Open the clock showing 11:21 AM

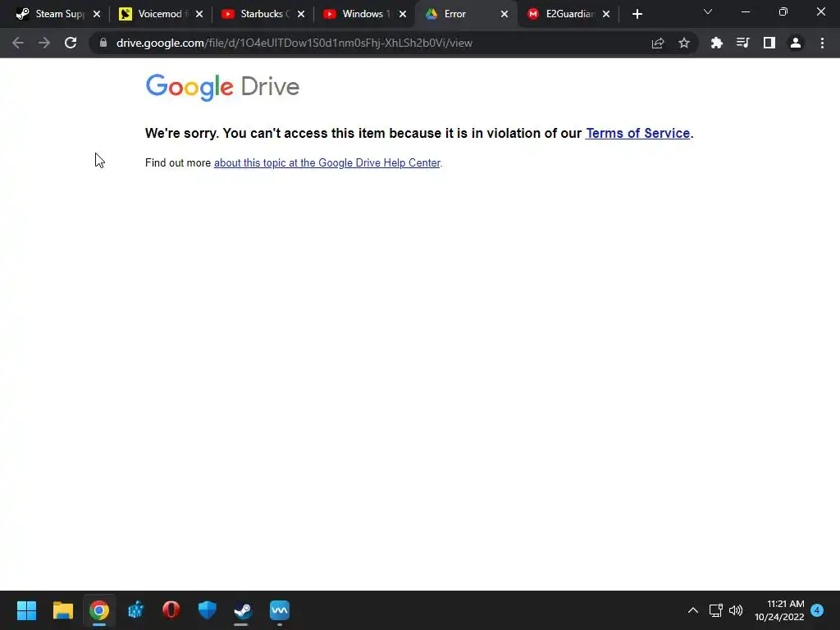coord(779,610)
